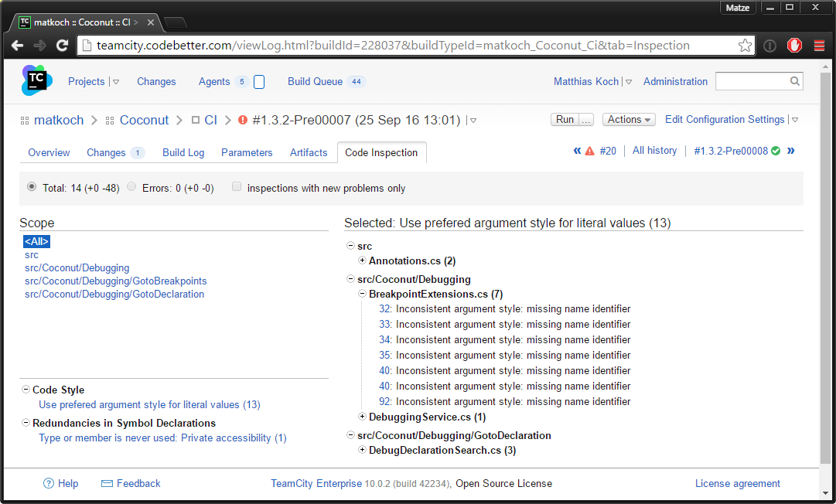Screen dimensions: 836x504
Task: Click the Run button
Action: 565,119
